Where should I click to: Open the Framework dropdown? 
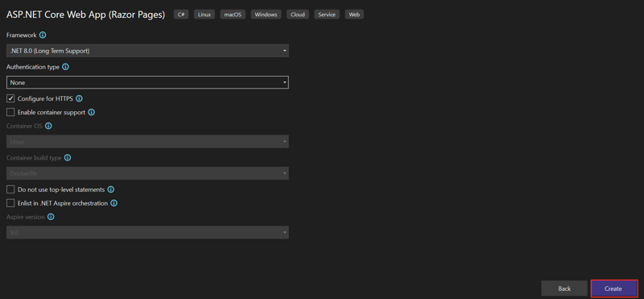pyautogui.click(x=147, y=51)
